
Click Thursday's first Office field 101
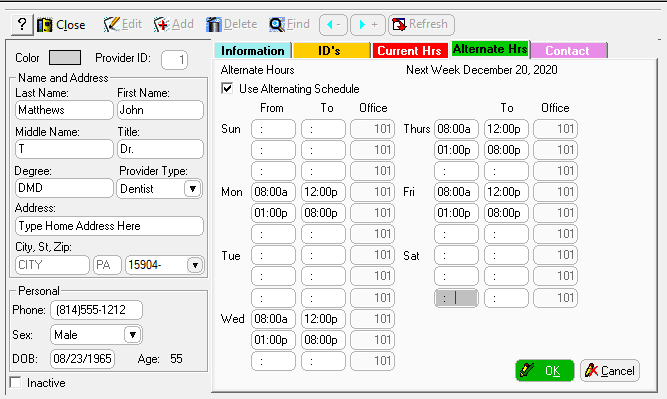pos(556,129)
